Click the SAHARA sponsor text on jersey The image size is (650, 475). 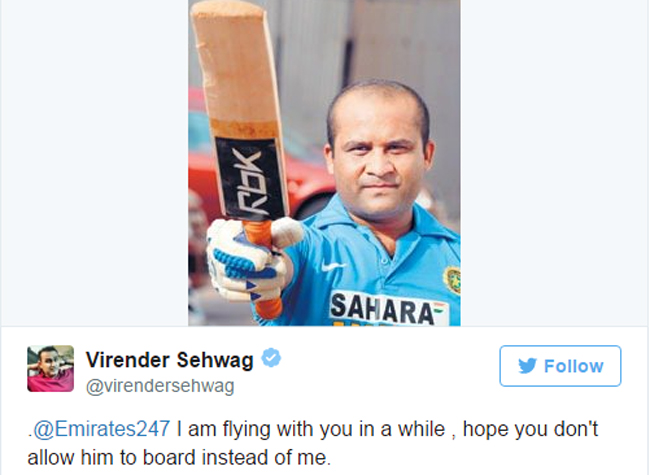coord(384,309)
